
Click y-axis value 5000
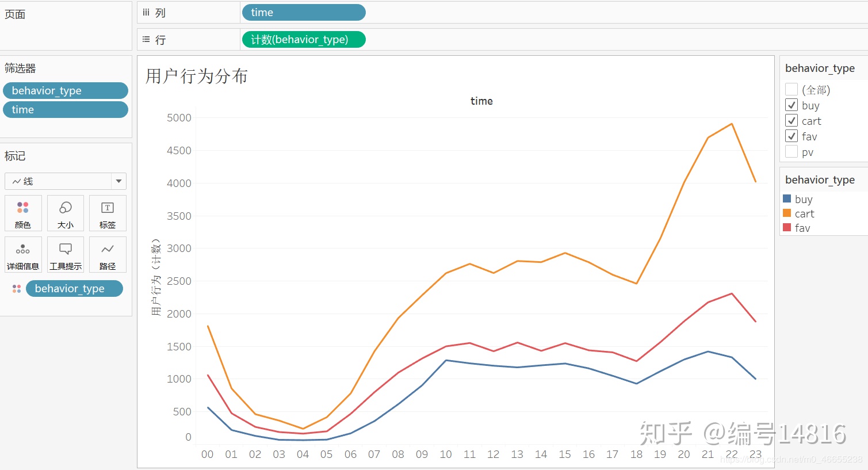point(179,118)
